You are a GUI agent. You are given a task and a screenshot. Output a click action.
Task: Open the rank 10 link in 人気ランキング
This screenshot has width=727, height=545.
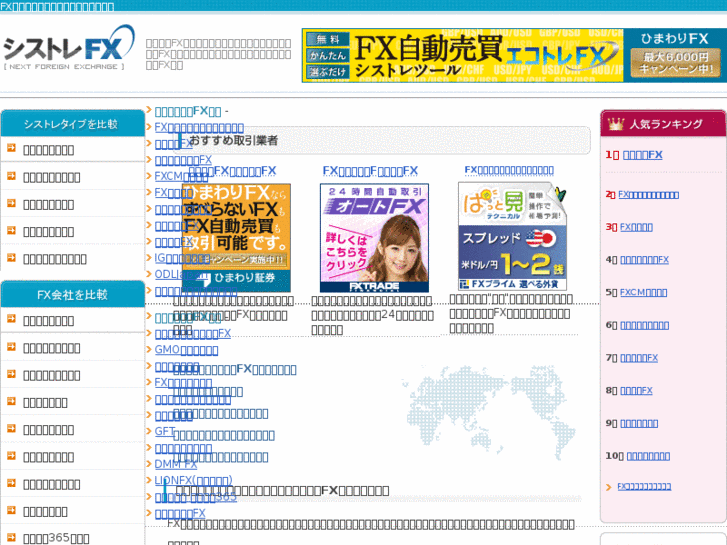pyautogui.click(x=648, y=456)
